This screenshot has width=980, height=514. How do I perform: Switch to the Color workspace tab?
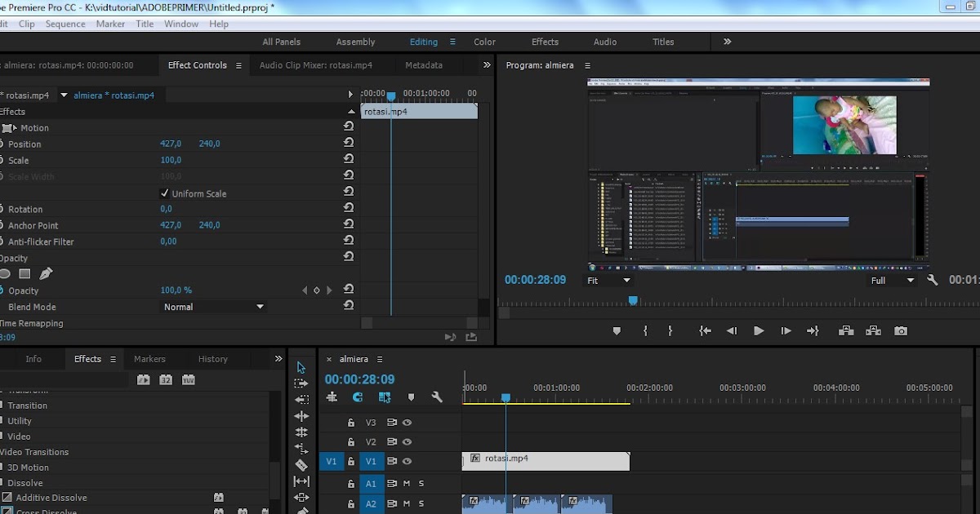coord(484,42)
